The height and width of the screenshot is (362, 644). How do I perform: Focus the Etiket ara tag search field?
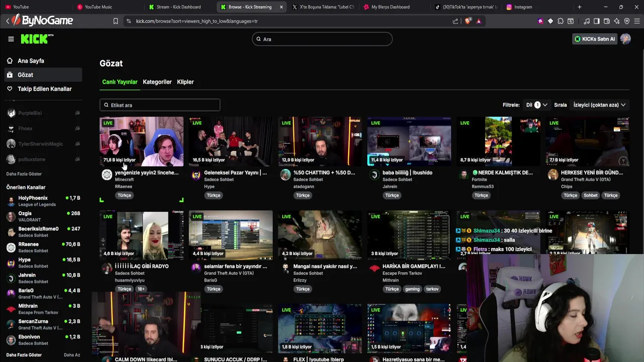point(159,105)
